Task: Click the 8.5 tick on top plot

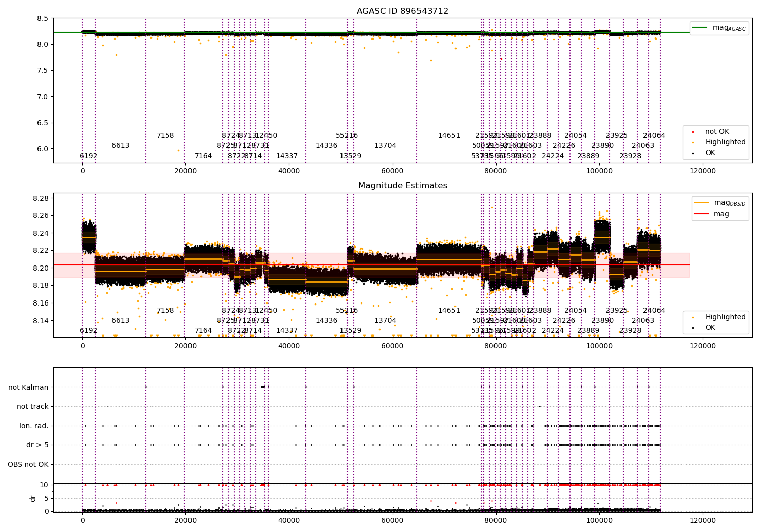Action: point(43,18)
